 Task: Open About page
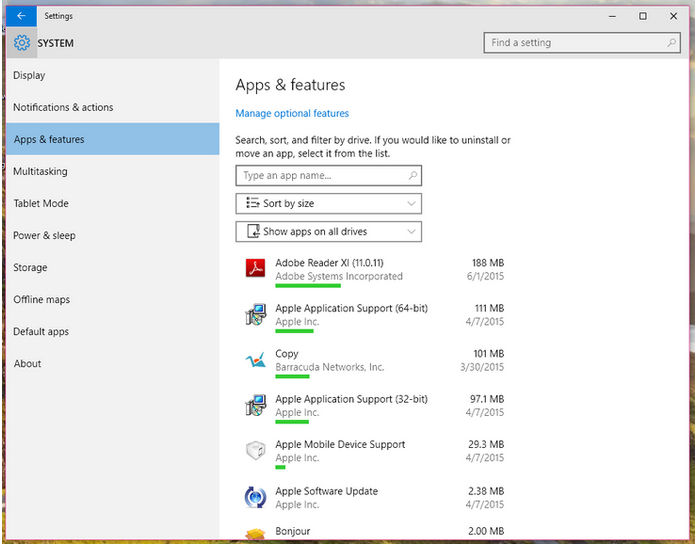(x=113, y=363)
